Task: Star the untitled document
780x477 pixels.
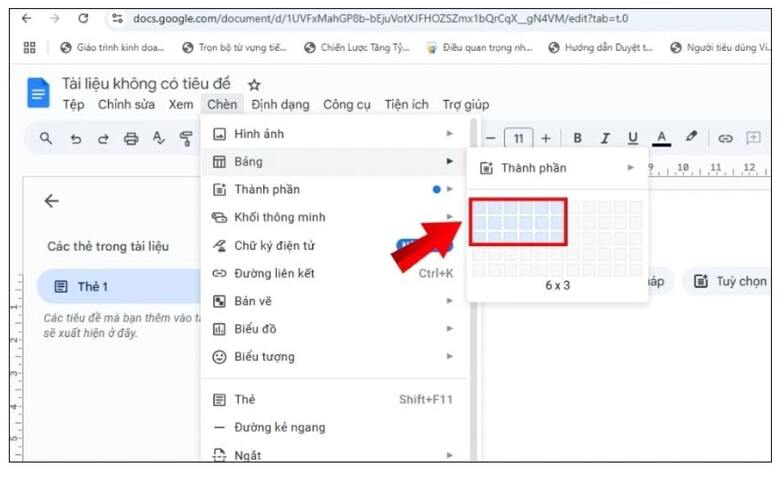Action: 254,85
